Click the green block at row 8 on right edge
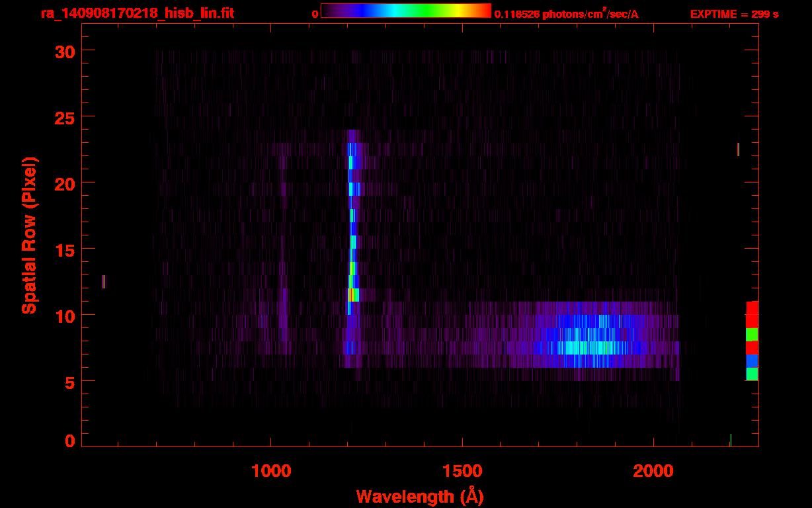This screenshot has width=812, height=508. (x=752, y=335)
